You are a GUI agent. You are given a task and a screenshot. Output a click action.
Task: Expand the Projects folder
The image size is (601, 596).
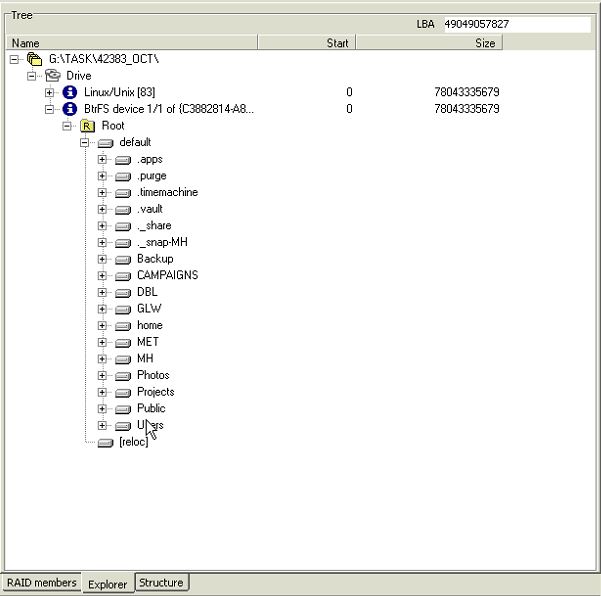click(102, 392)
